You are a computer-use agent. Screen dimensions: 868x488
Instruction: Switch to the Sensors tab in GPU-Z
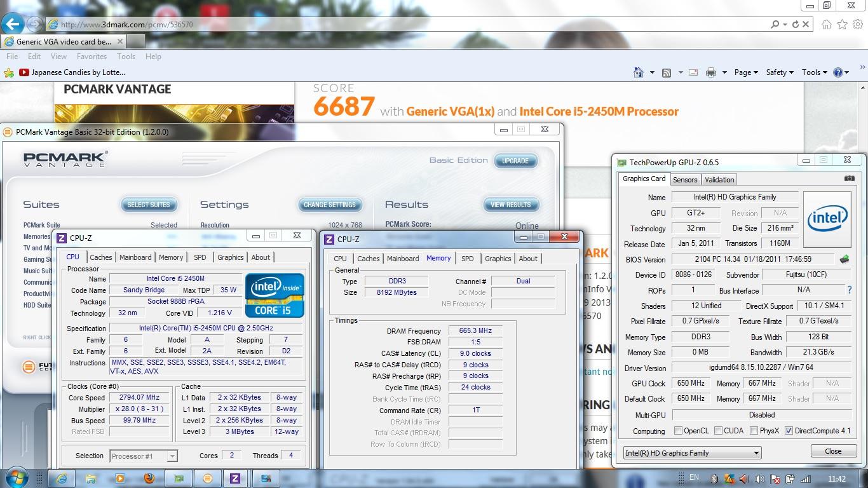[x=685, y=180]
